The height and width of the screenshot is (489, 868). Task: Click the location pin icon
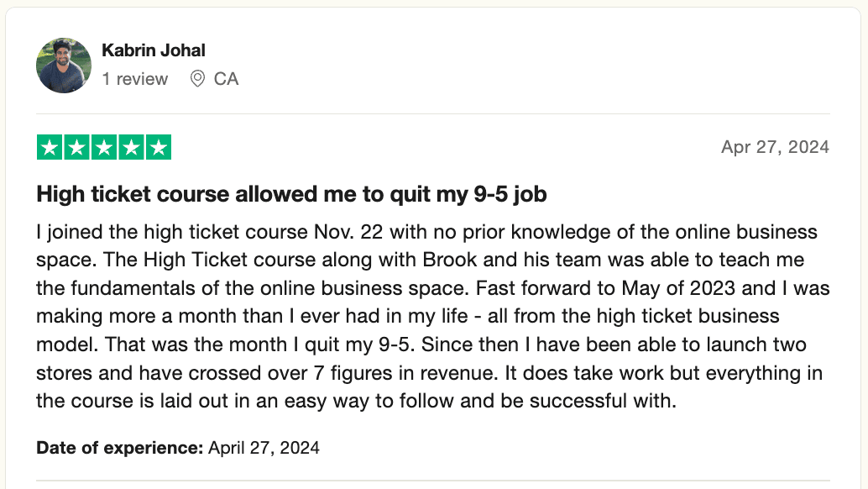(x=198, y=79)
